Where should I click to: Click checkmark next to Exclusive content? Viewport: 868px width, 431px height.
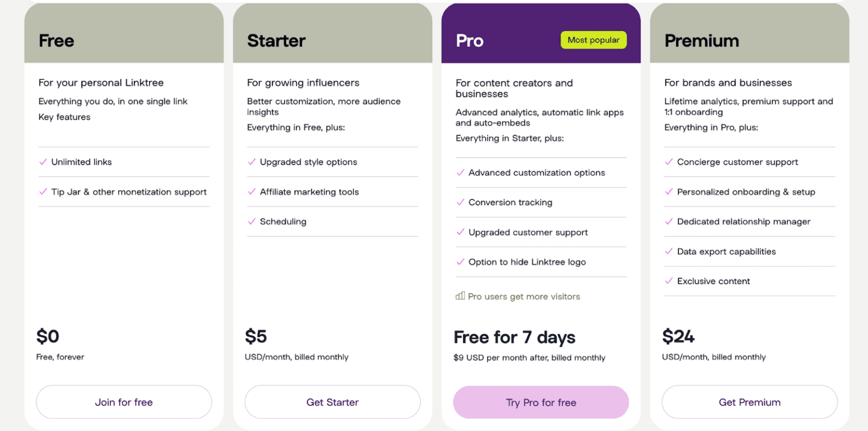tap(669, 281)
